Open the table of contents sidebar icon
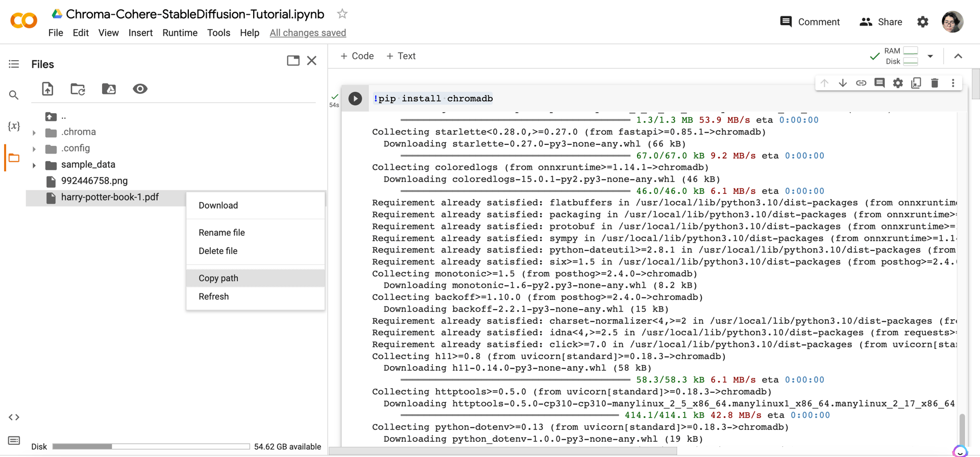 click(x=14, y=64)
